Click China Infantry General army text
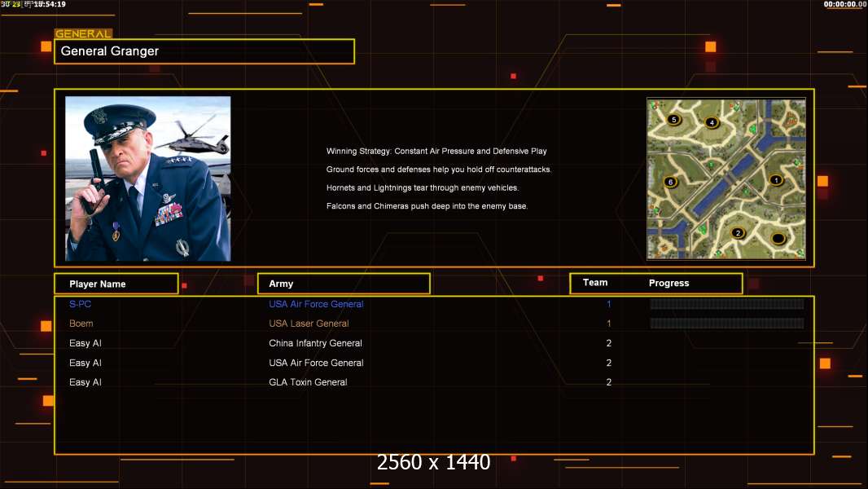This screenshot has height=489, width=868. pos(316,343)
